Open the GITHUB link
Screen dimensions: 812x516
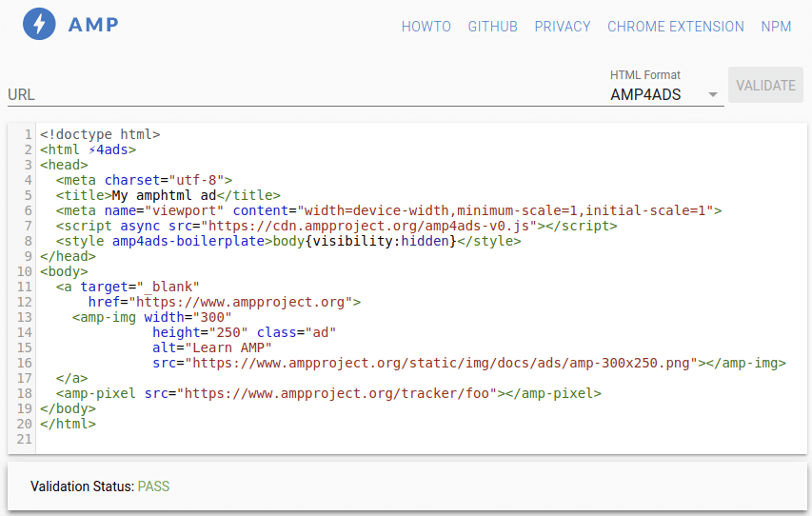point(492,27)
